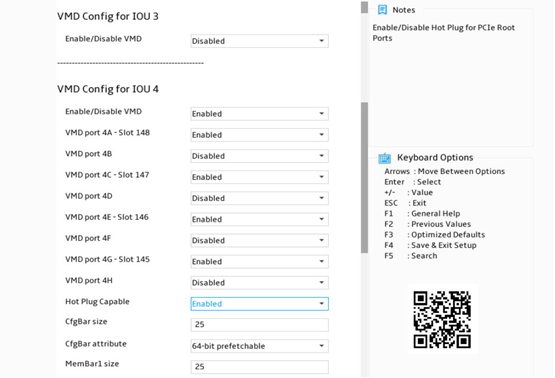Open the VMD port 4B dropdown

[259, 156]
